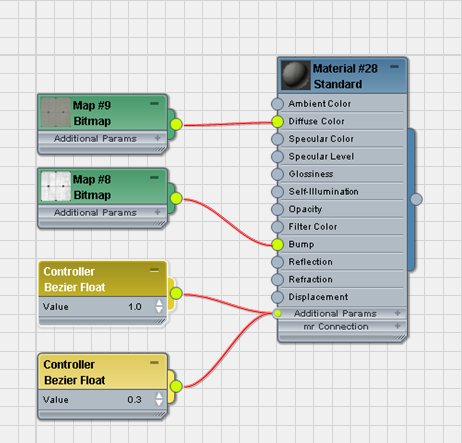Decrease the 0.3 controller value spinner
This screenshot has width=462, height=443.
pyautogui.click(x=159, y=403)
